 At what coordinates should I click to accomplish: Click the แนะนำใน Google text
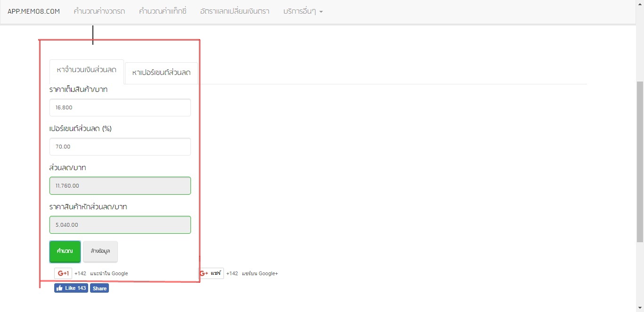(x=109, y=273)
